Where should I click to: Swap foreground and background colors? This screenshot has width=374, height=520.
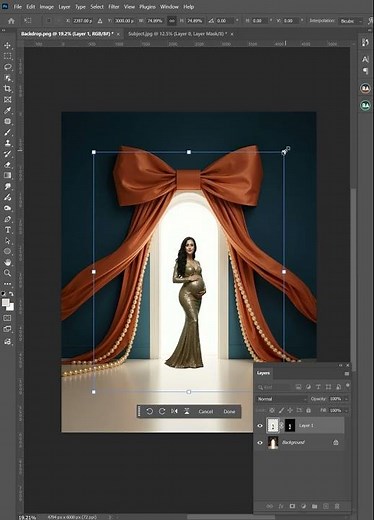pyautogui.click(x=11, y=294)
